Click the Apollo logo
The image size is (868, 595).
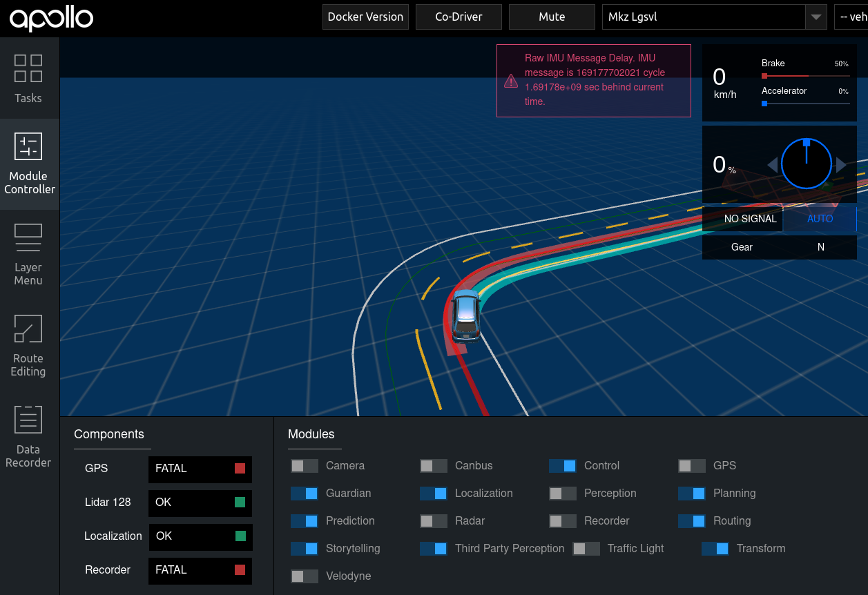click(50, 17)
